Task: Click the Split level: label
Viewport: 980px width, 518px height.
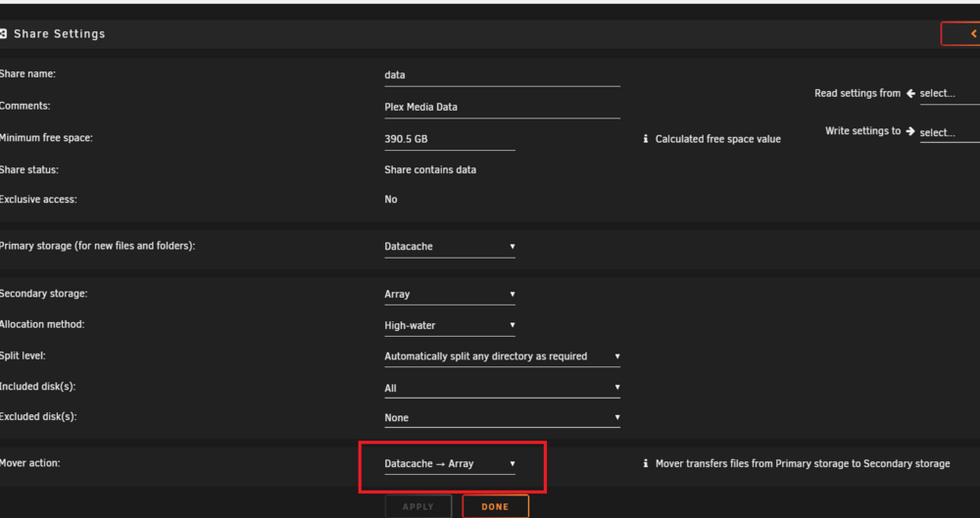Action: coord(24,355)
